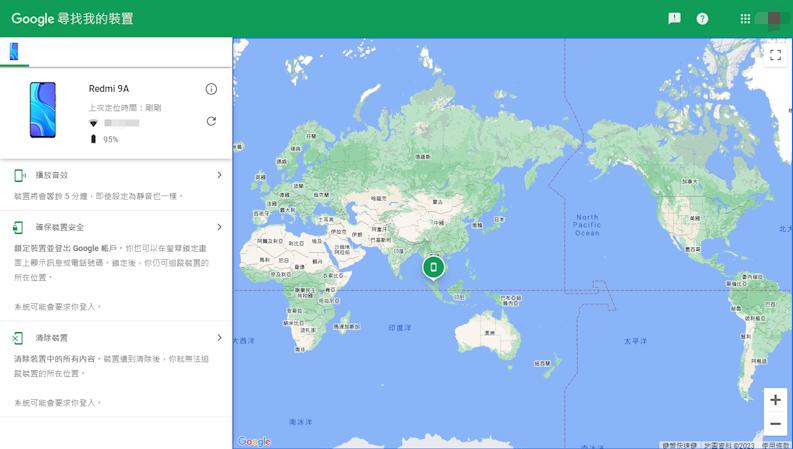The image size is (793, 449).
Task: Click the green device location marker
Action: [x=433, y=267]
